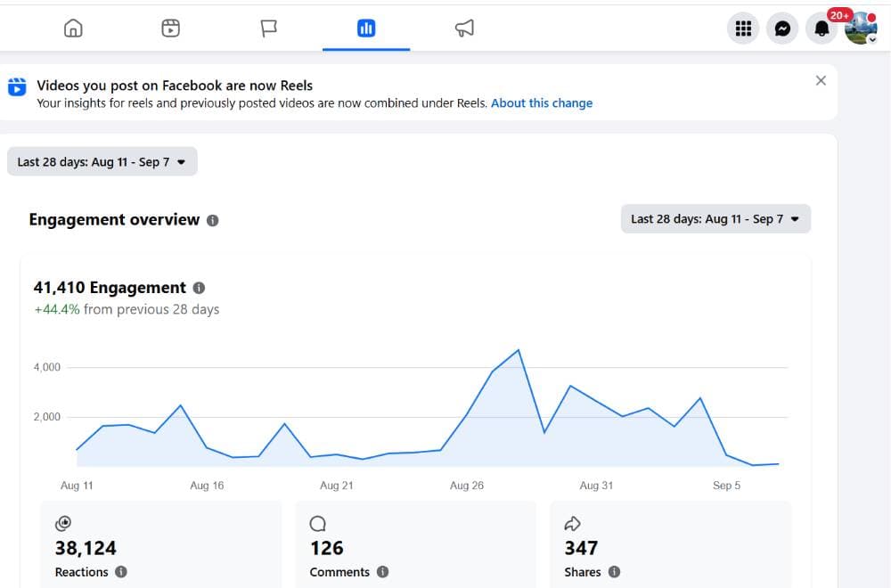The image size is (891, 588).
Task: Select the 38,124 reactions value
Action: 86,548
